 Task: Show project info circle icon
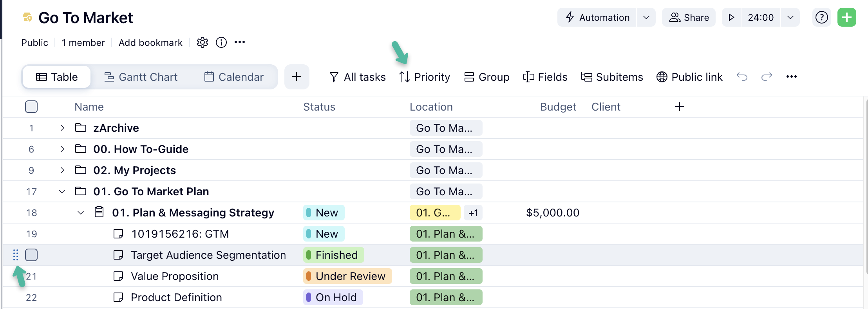(221, 42)
